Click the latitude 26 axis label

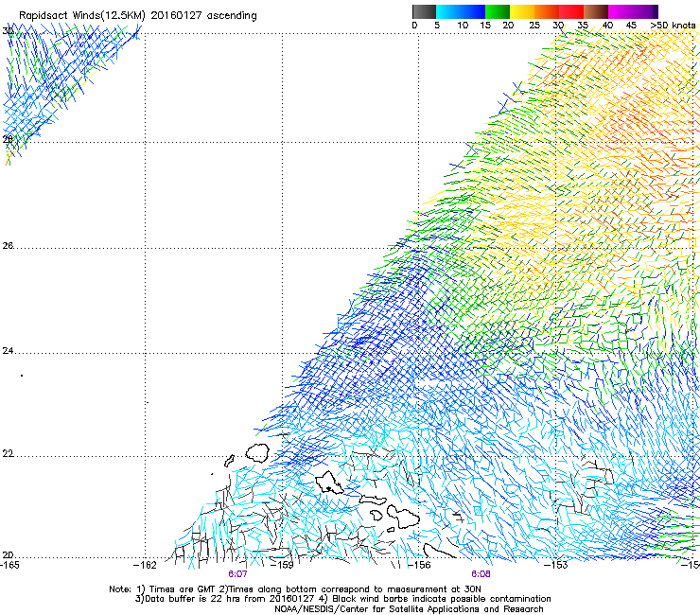tap(8, 245)
